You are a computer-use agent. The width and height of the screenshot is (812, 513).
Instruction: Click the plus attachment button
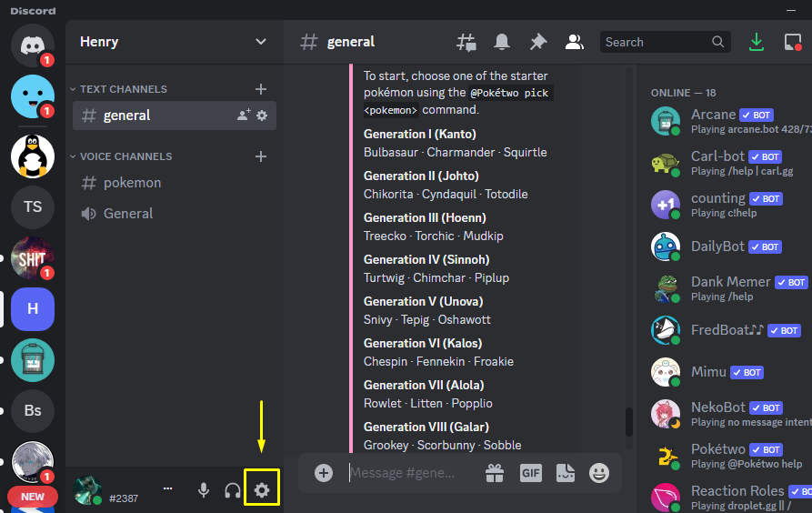pyautogui.click(x=324, y=473)
